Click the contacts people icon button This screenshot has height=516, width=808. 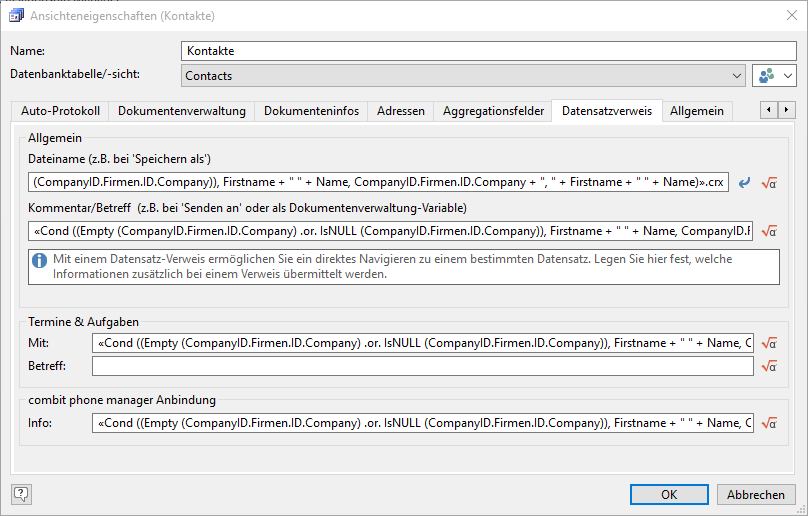coord(766,75)
